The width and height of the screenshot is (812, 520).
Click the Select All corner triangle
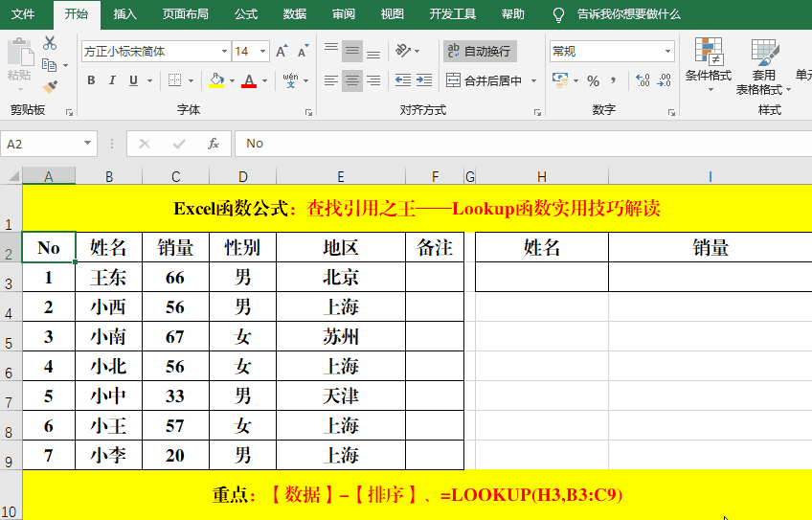coord(11,176)
